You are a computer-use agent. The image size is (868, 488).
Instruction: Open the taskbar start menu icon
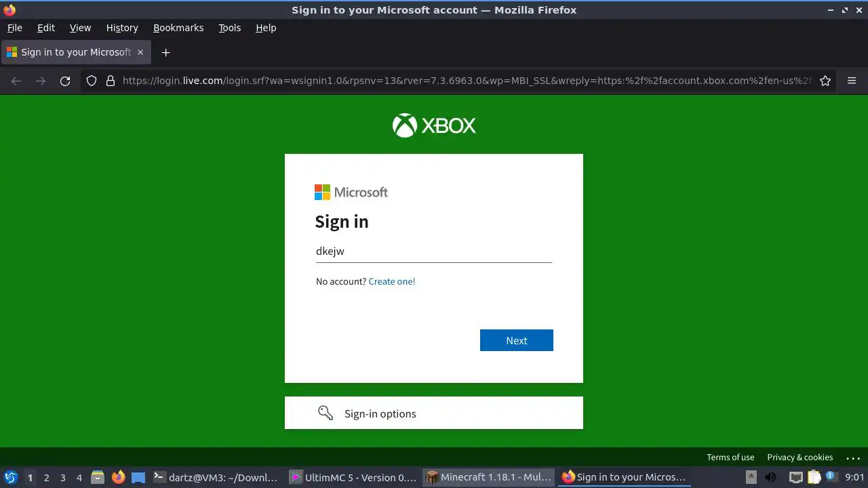coord(11,477)
